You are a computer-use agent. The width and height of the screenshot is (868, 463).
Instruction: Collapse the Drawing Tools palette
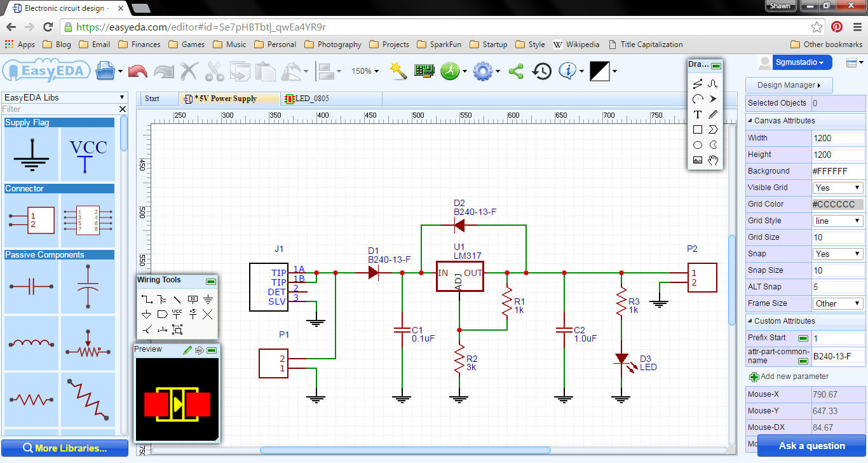tap(717, 64)
